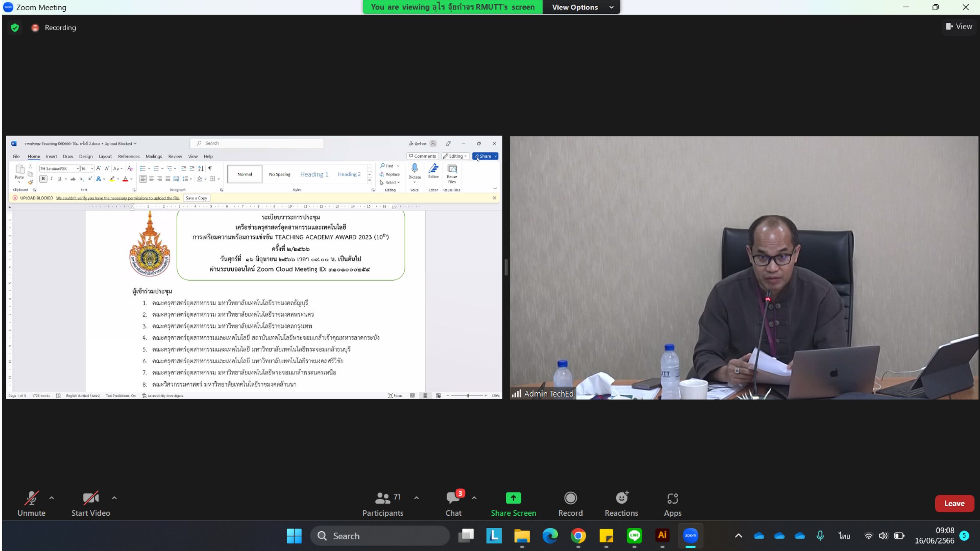Open the Zoom Apps panel
980x551 pixels.
tap(673, 504)
